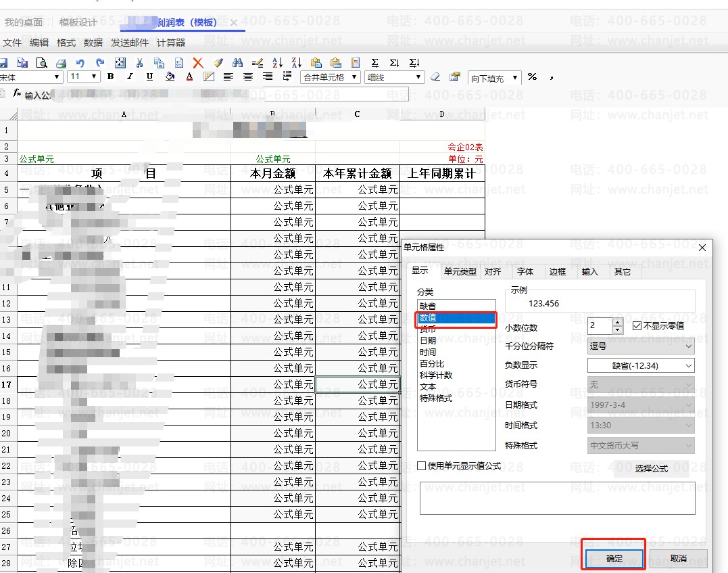Open the 格式 menu
This screenshot has height=573, width=728.
click(x=66, y=43)
